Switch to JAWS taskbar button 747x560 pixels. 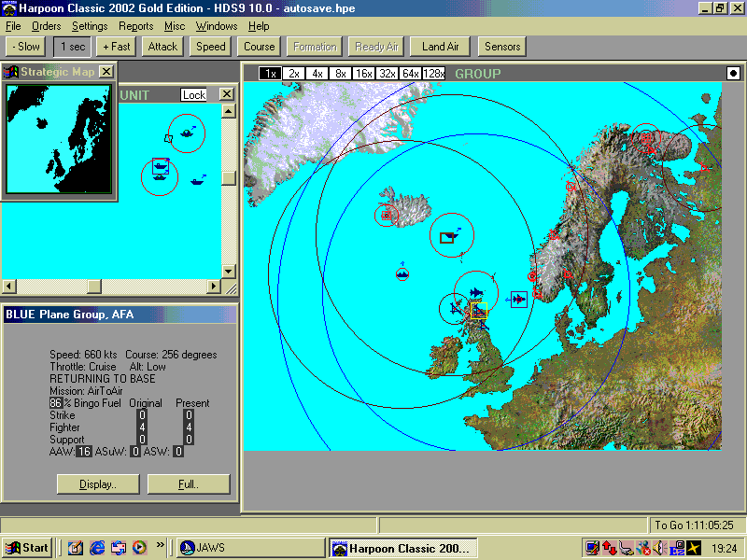pyautogui.click(x=250, y=548)
